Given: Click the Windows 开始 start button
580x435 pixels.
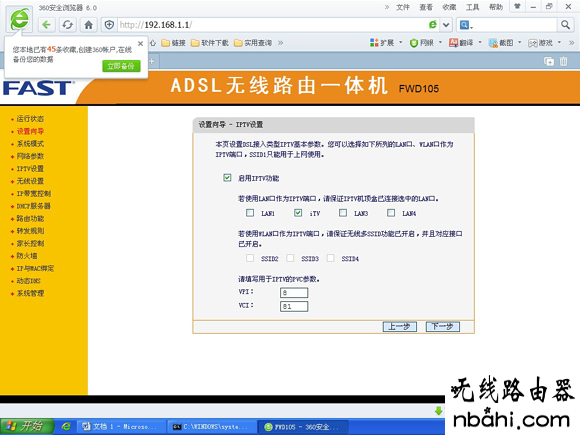Looking at the screenshot, I should point(27,426).
